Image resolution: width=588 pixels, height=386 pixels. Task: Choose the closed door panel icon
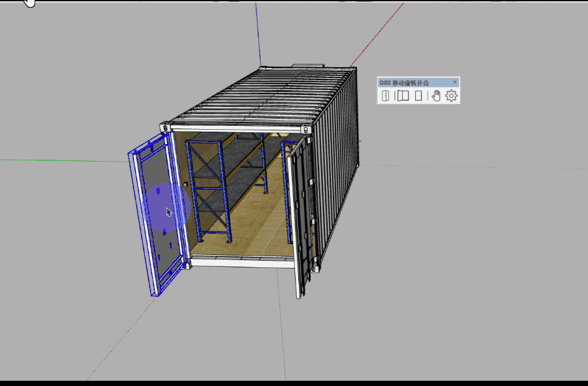[x=419, y=96]
